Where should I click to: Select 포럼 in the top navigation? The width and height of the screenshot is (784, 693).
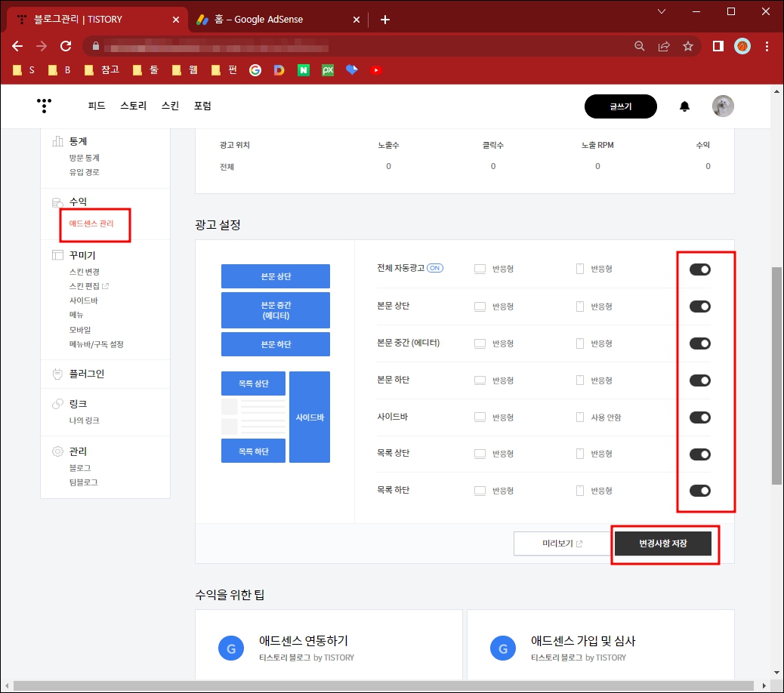[202, 106]
